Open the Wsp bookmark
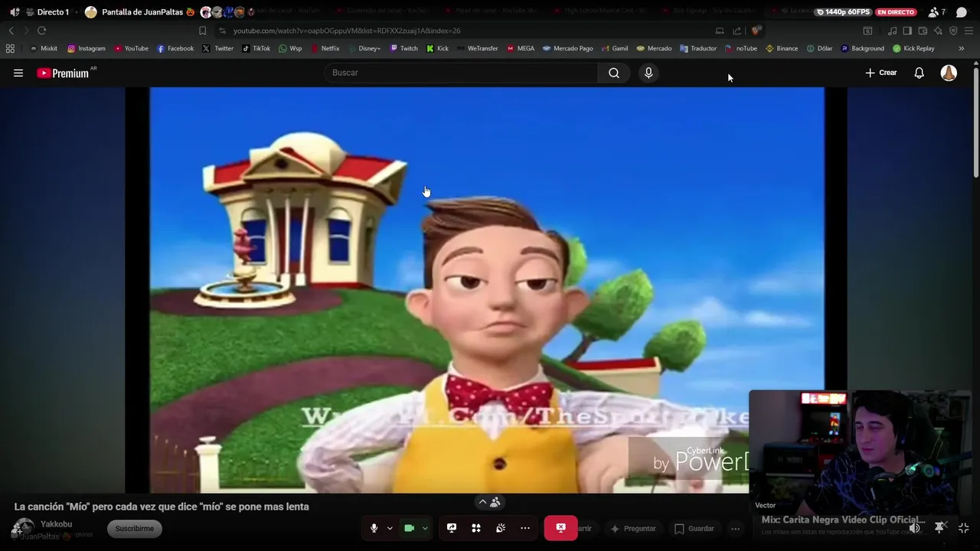Screen dimensions: 980x551 [x=290, y=48]
